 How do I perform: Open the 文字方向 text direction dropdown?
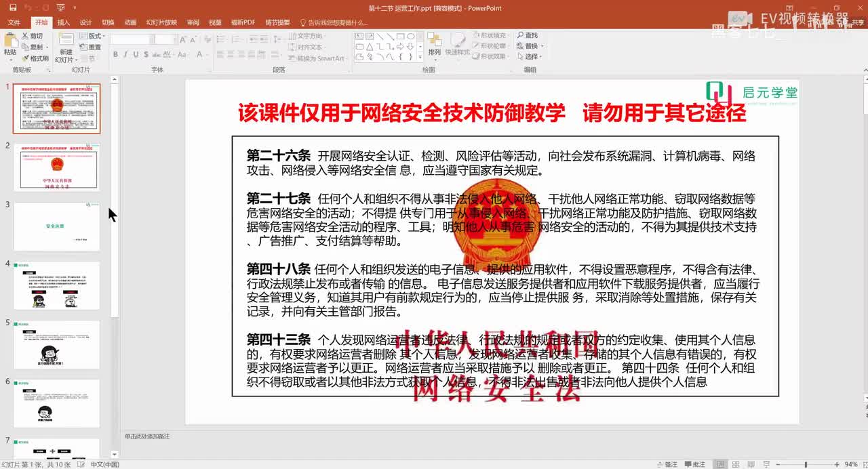coord(309,36)
